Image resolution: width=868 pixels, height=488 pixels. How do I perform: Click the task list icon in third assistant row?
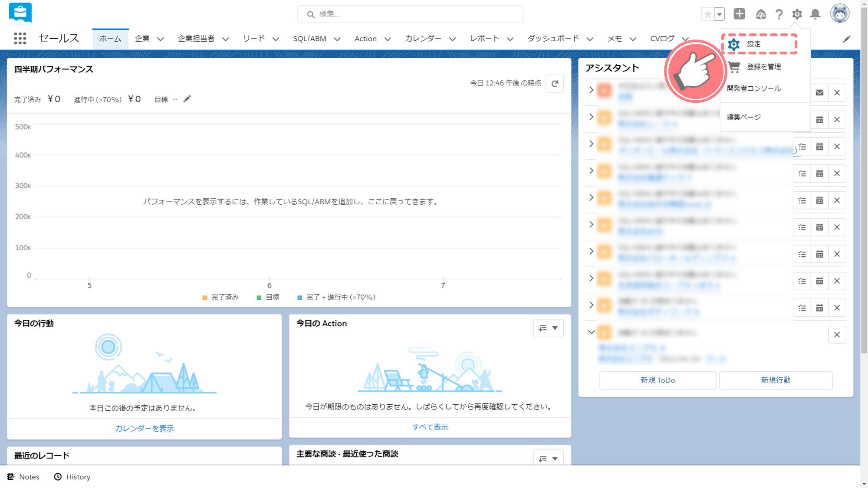tap(802, 147)
